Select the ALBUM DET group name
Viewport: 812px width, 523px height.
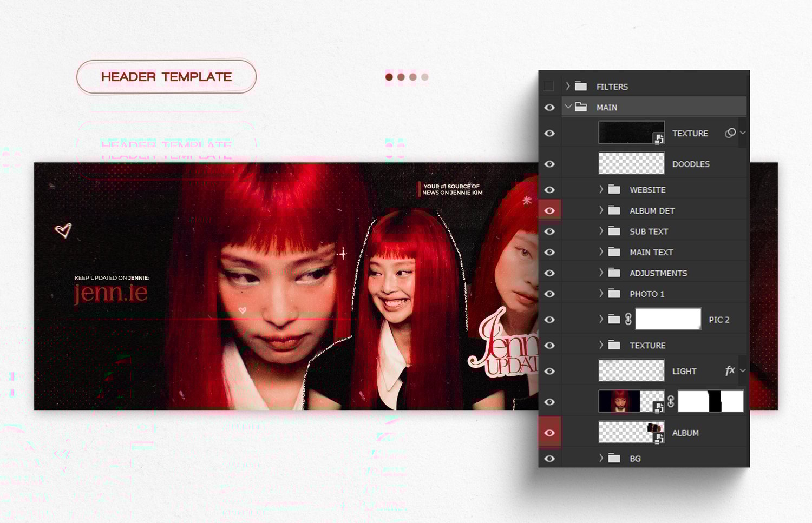(x=652, y=210)
